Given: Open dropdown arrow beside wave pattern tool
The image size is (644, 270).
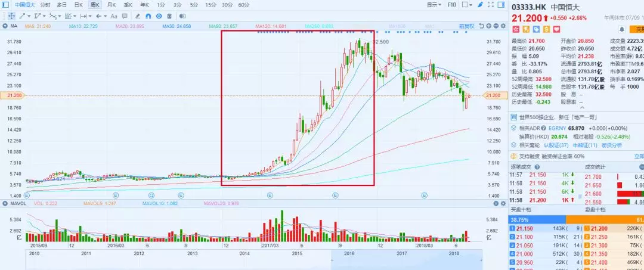Looking at the screenshot, I should click(60, 17).
